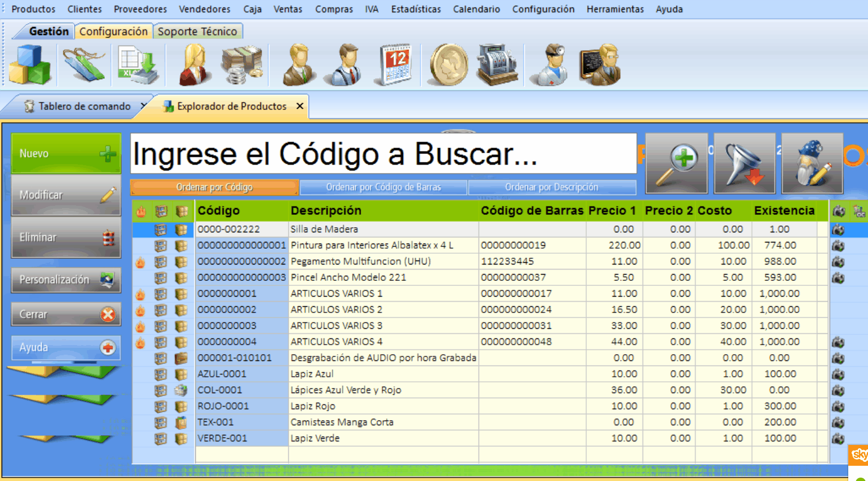Click the doctor with head mirror icon

[x=551, y=65]
